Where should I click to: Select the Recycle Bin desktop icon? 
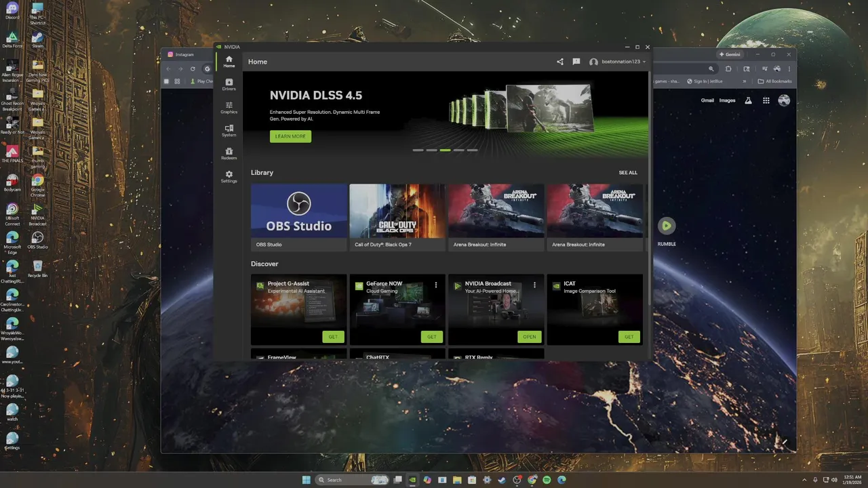click(38, 268)
